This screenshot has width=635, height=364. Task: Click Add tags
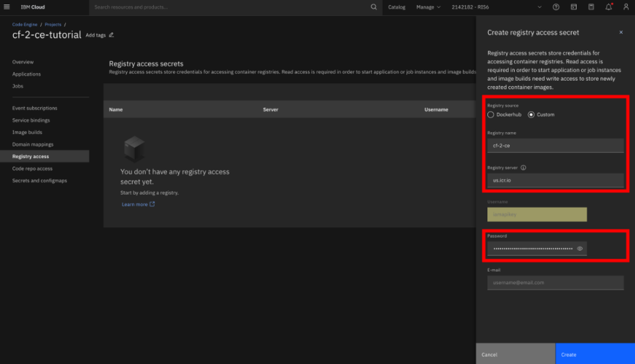pos(95,35)
